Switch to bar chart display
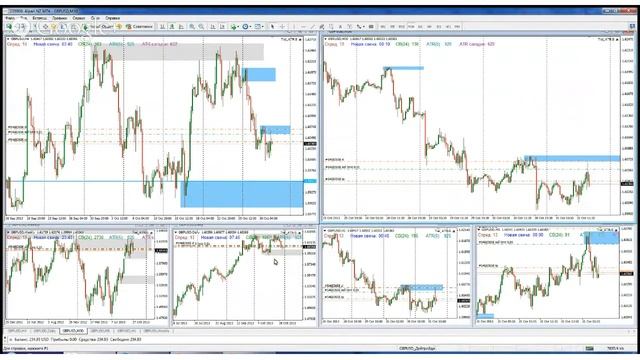This screenshot has height=360, width=640. click(162, 27)
